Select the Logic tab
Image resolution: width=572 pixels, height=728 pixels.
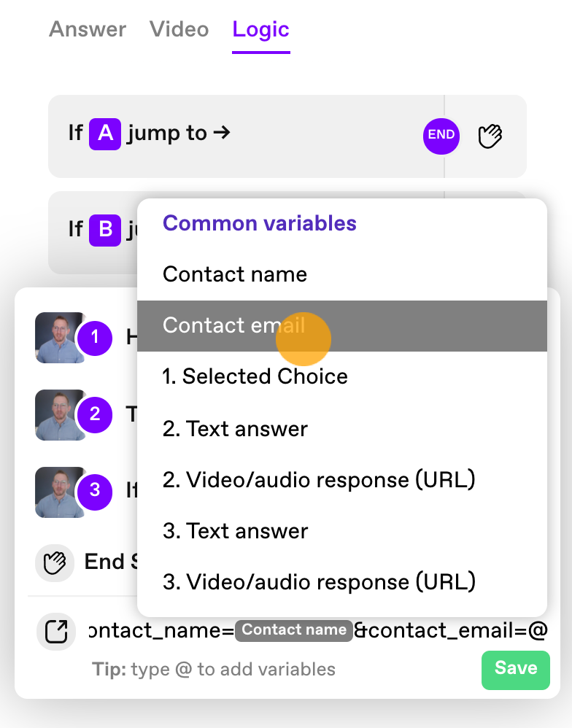tap(261, 30)
